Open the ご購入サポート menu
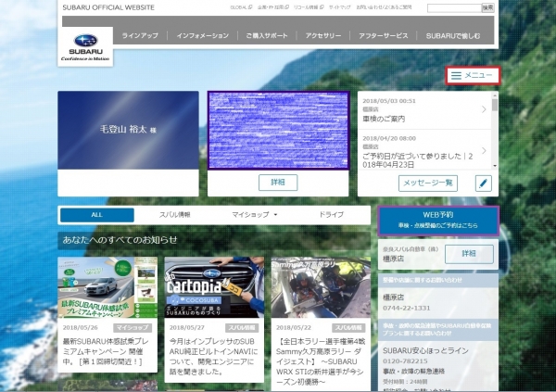This screenshot has height=392, width=556. tap(267, 36)
